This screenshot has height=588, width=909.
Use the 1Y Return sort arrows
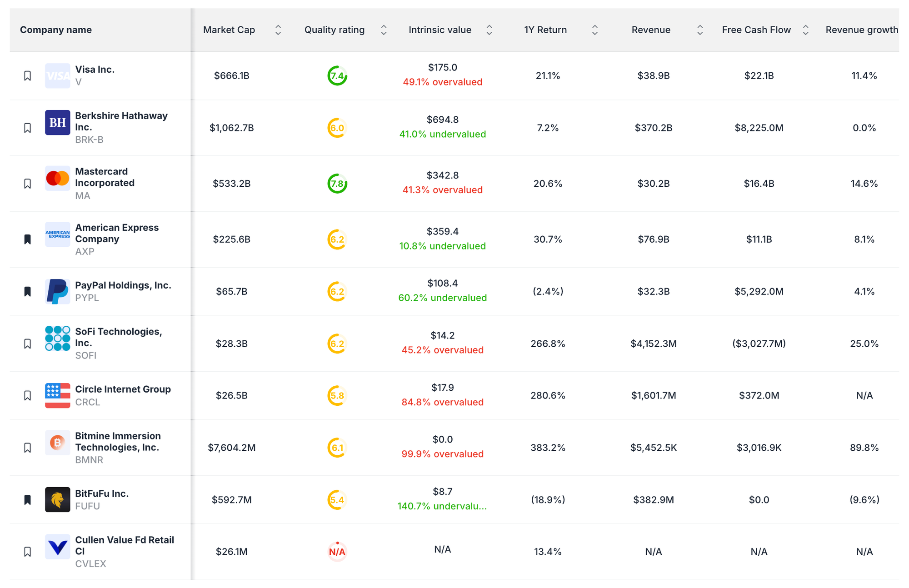pos(594,30)
